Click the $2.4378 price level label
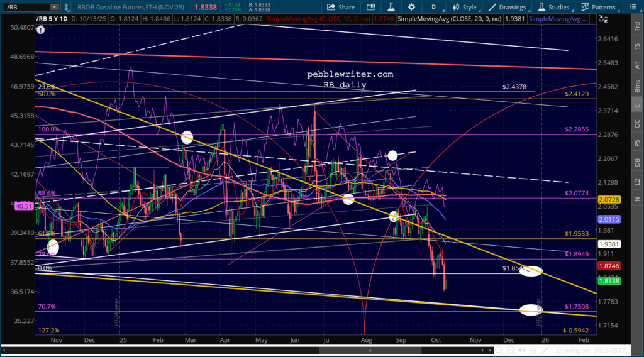 pos(514,87)
